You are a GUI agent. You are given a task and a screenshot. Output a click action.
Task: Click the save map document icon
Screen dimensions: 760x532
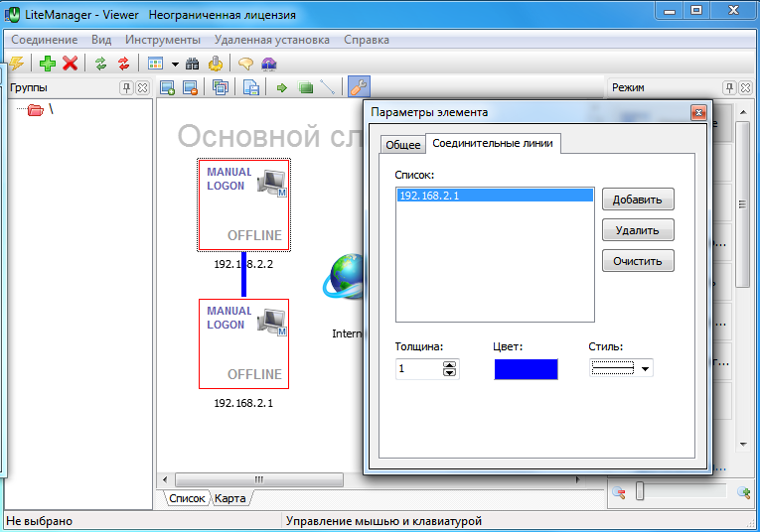[x=251, y=87]
